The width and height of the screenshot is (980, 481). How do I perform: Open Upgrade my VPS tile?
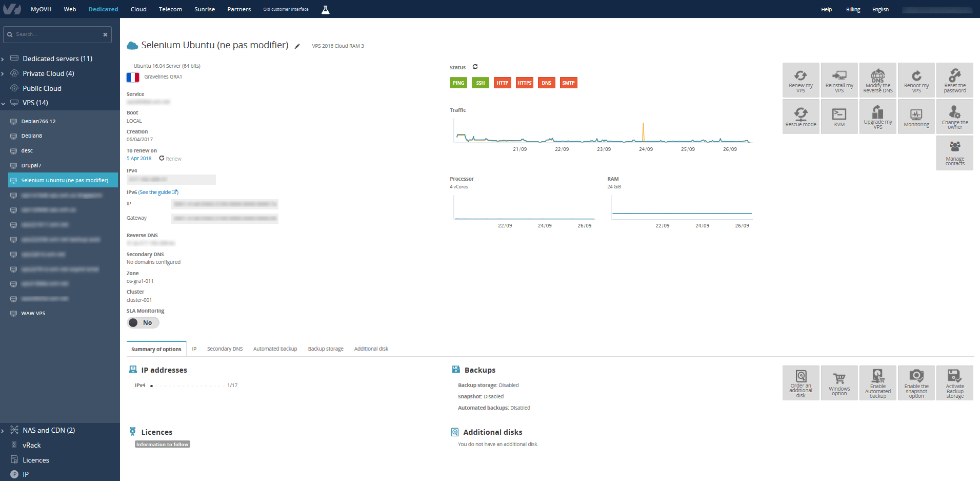click(x=877, y=117)
